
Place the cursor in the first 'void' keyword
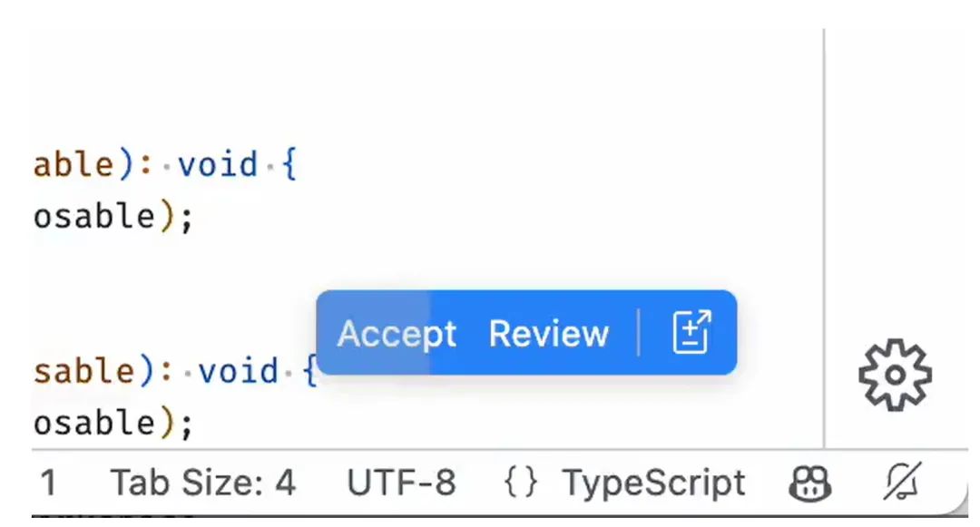coord(218,165)
